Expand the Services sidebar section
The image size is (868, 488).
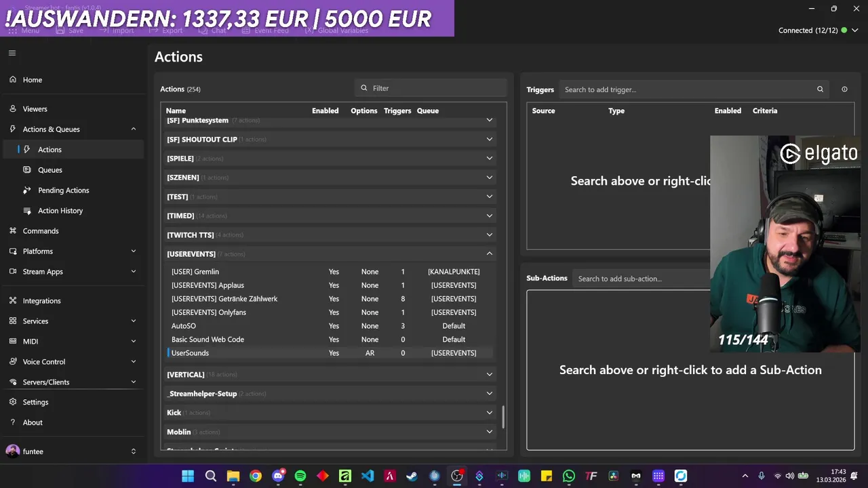(133, 321)
